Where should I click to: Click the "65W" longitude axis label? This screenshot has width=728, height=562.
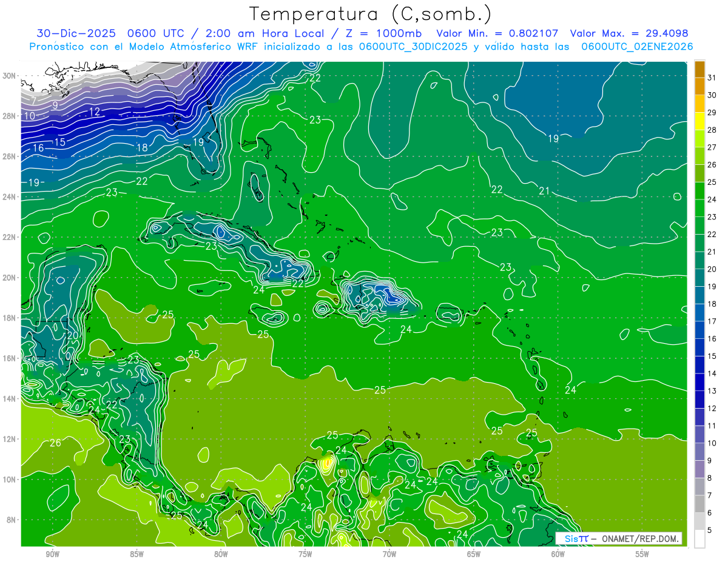tap(474, 554)
